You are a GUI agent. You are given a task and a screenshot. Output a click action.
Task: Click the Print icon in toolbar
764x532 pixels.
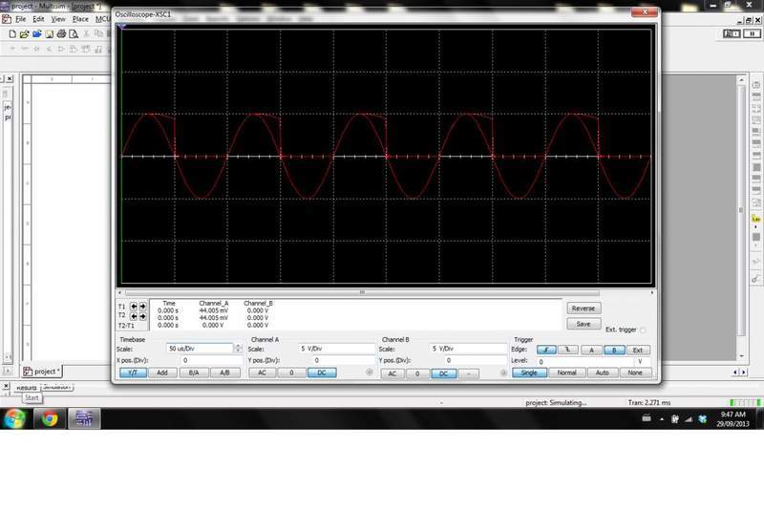(x=61, y=33)
